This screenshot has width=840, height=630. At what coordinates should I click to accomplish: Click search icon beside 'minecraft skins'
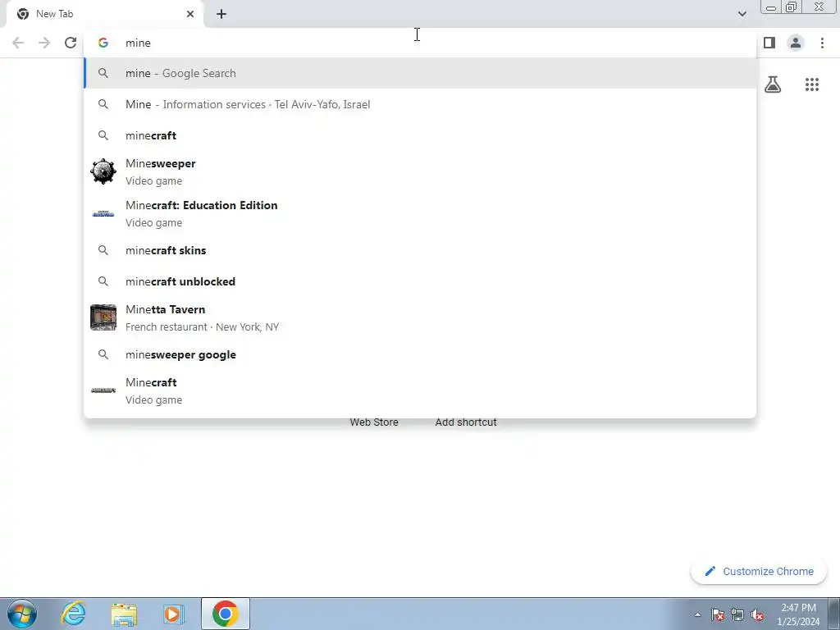coord(103,250)
